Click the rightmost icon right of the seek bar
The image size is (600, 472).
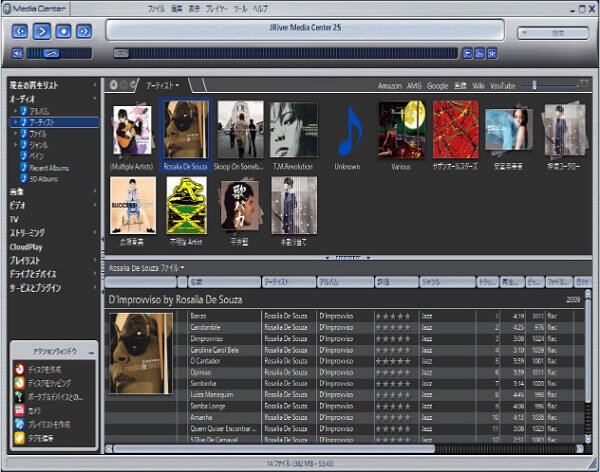click(492, 54)
